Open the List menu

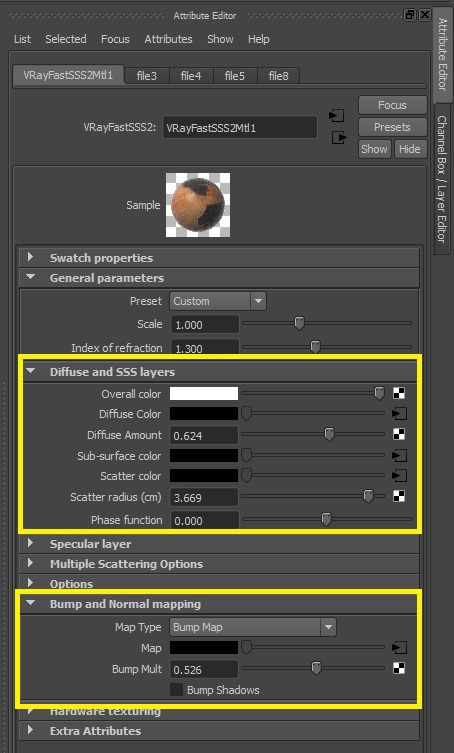[x=22, y=39]
